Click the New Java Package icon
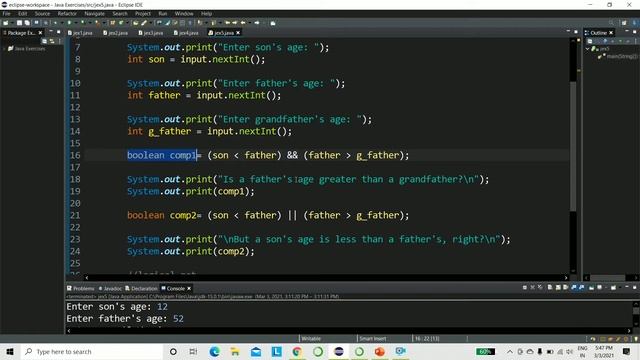This screenshot has width=640, height=360. click(x=112, y=23)
